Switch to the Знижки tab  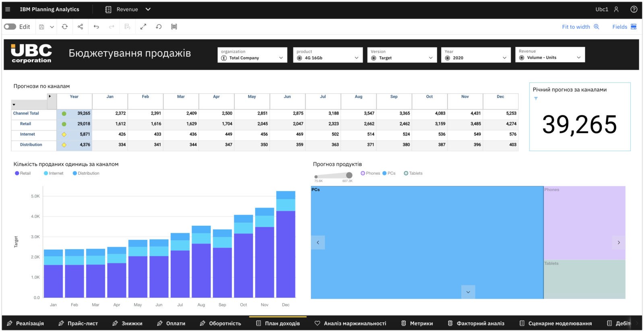[x=127, y=323]
